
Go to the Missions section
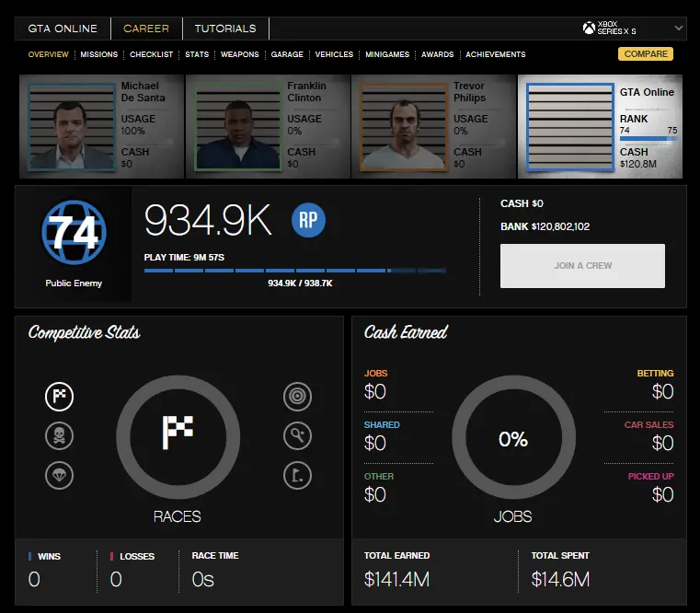point(99,54)
